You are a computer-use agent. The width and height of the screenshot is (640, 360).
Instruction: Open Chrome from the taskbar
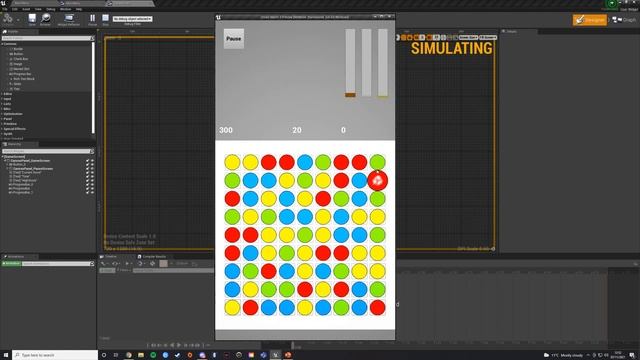coord(129,355)
